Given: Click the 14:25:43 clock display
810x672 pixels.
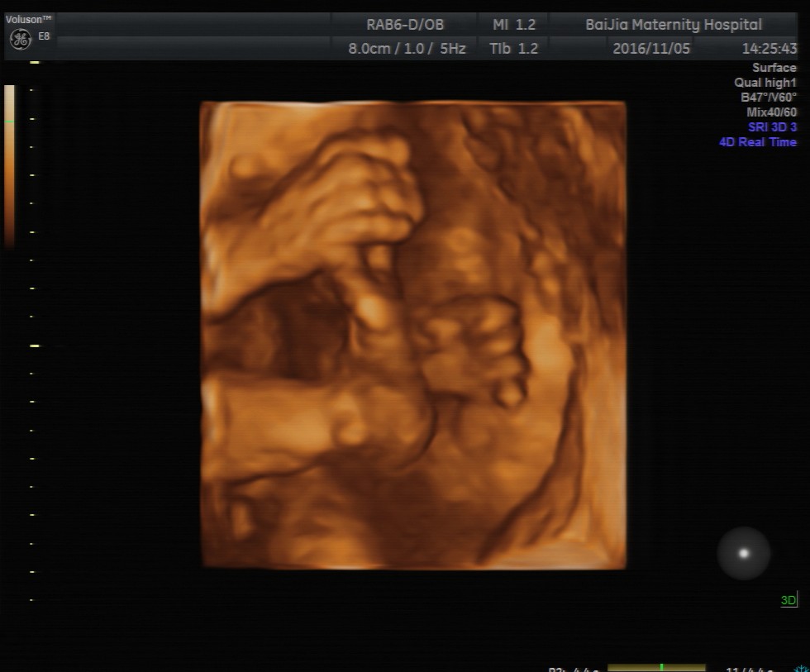Looking at the screenshot, I should coord(769,49).
